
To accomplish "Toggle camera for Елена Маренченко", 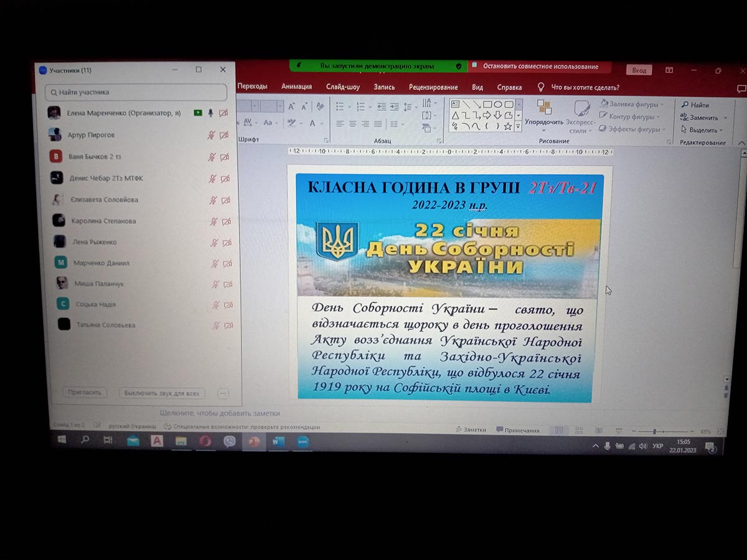I will (223, 113).
